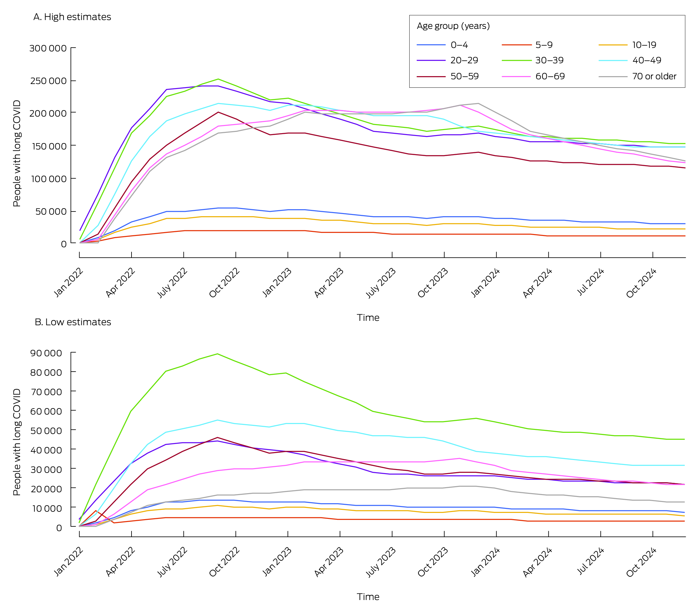Click the July 2022 tick label in bottom chart

pyautogui.click(x=172, y=562)
